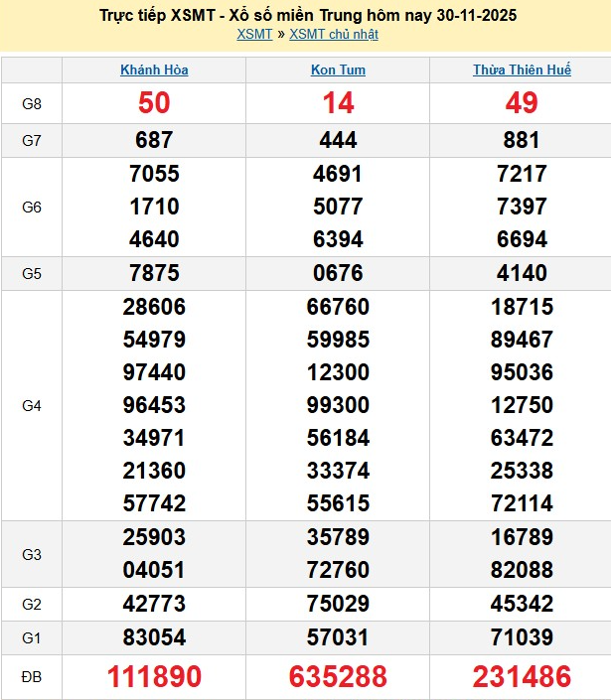The image size is (611, 700).
Task: Open the Thừa Thiên Huế header link
Action: point(522,70)
